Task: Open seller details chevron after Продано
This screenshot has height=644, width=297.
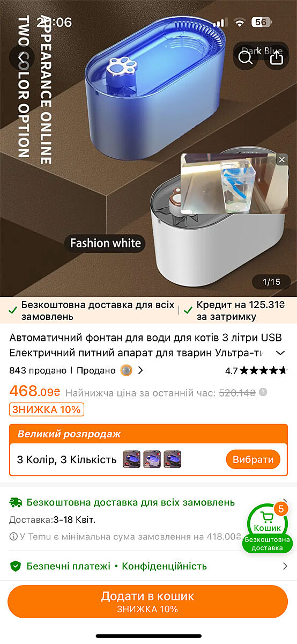Action: click(141, 370)
